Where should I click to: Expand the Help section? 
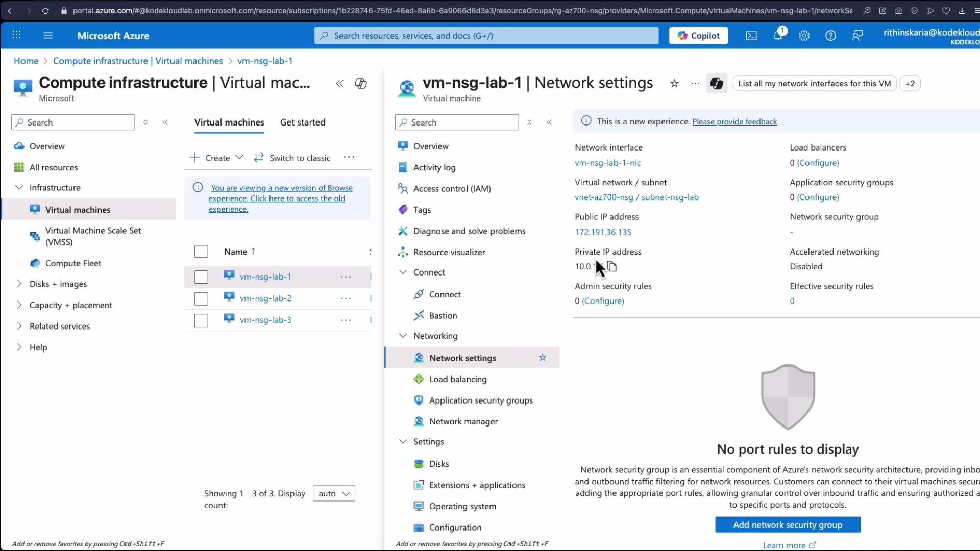click(x=19, y=347)
